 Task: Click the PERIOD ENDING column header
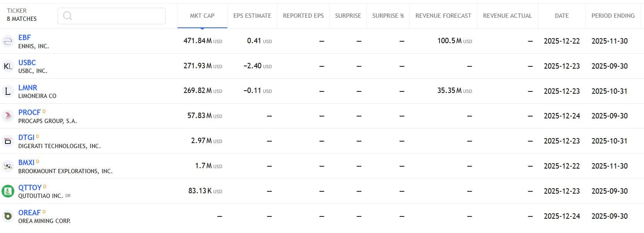613,16
